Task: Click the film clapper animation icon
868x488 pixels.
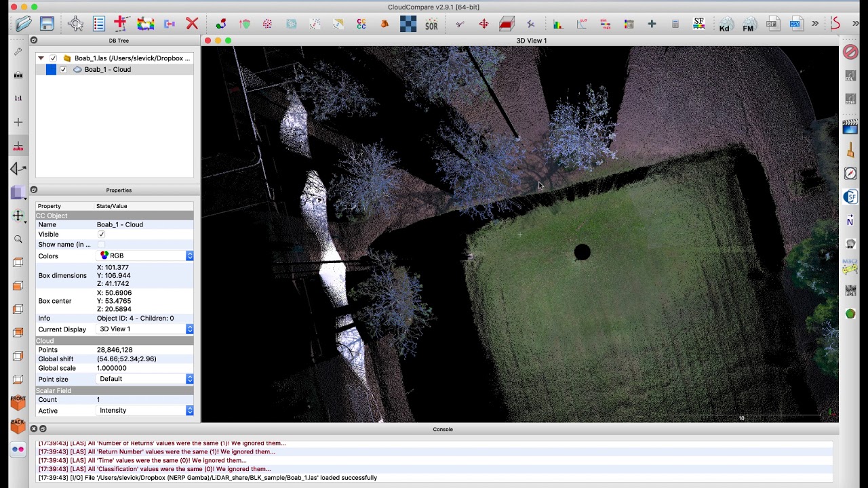Action: (850, 127)
